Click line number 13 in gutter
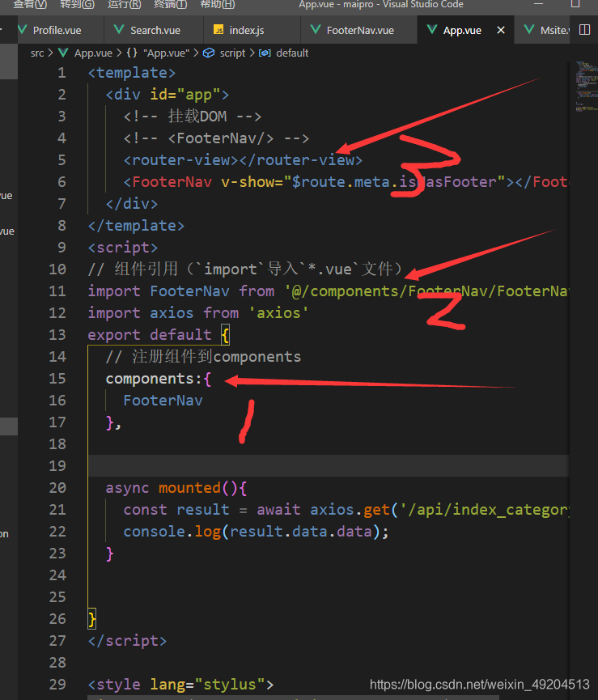 57,335
